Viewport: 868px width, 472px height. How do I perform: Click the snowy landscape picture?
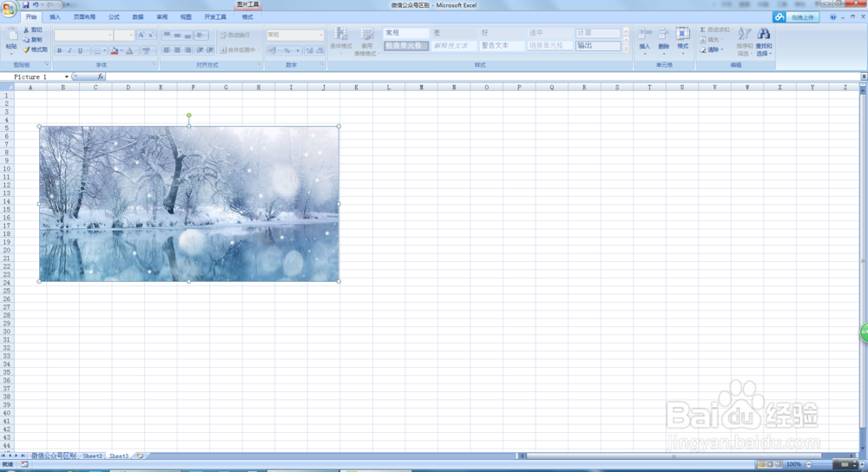tap(188, 204)
